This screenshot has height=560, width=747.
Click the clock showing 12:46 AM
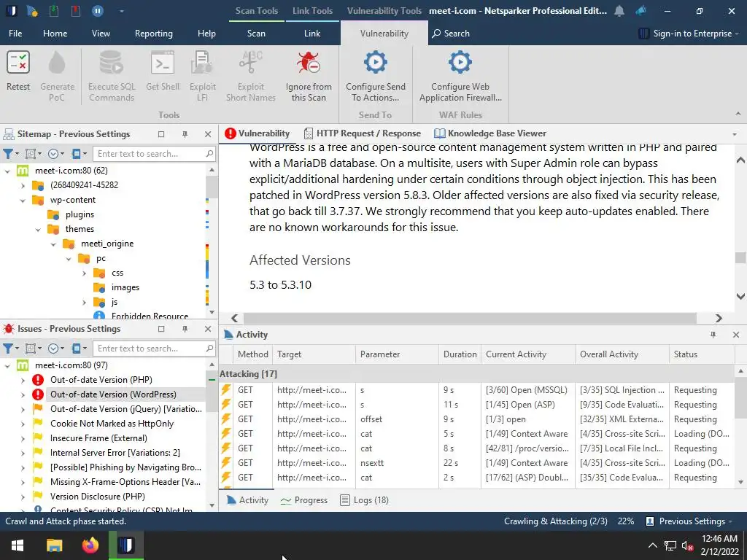tap(719, 539)
